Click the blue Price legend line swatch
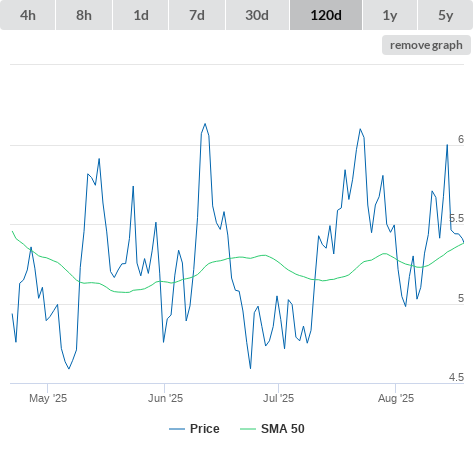 point(177,429)
